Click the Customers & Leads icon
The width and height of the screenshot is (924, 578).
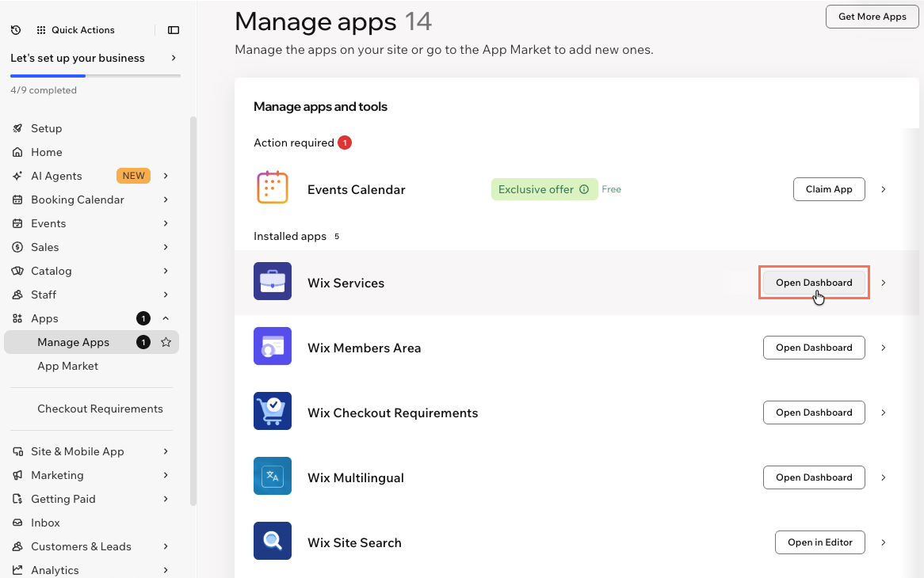pos(17,546)
